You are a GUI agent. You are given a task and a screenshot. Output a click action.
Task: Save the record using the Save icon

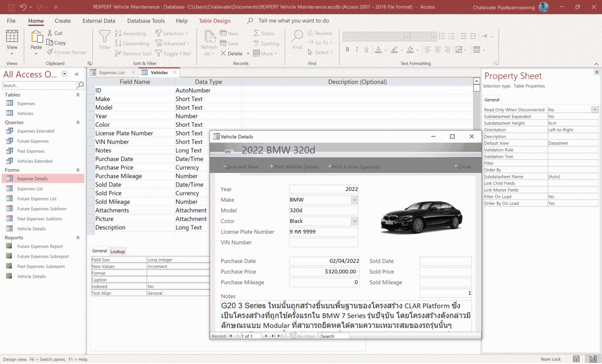[x=230, y=43]
